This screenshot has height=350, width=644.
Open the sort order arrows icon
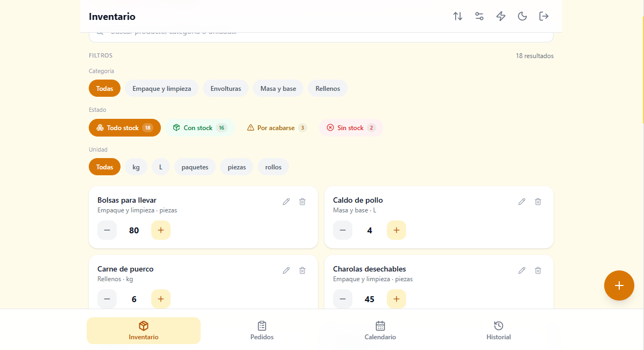click(x=457, y=17)
